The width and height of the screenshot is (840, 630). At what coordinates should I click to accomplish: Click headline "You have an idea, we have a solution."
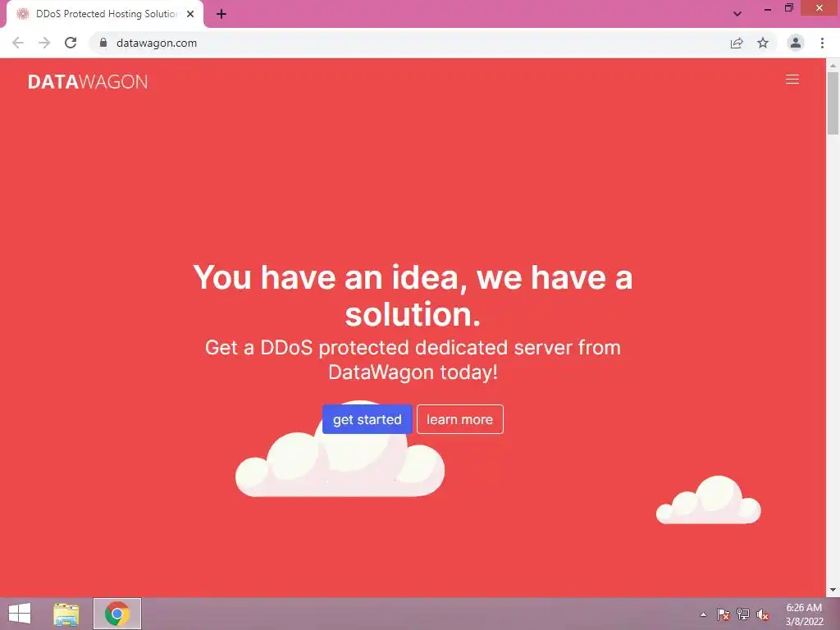pos(413,295)
